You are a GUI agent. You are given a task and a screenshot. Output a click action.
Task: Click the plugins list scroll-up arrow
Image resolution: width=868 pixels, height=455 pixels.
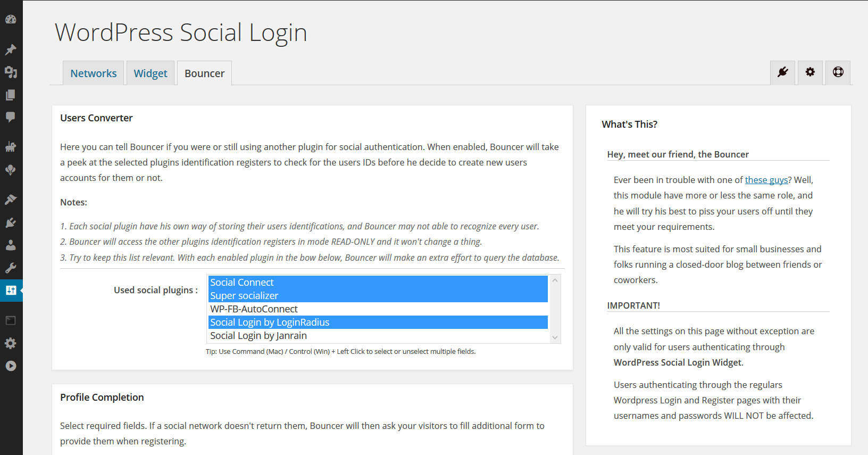pos(555,280)
